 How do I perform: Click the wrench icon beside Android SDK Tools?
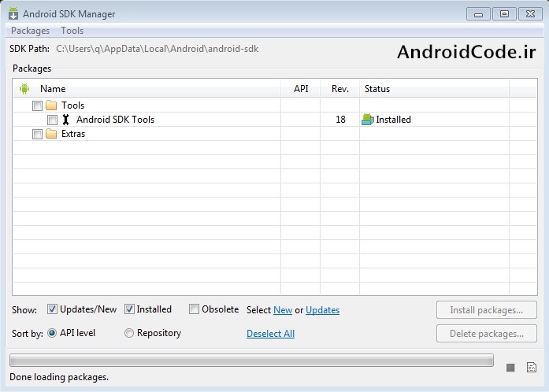(66, 120)
